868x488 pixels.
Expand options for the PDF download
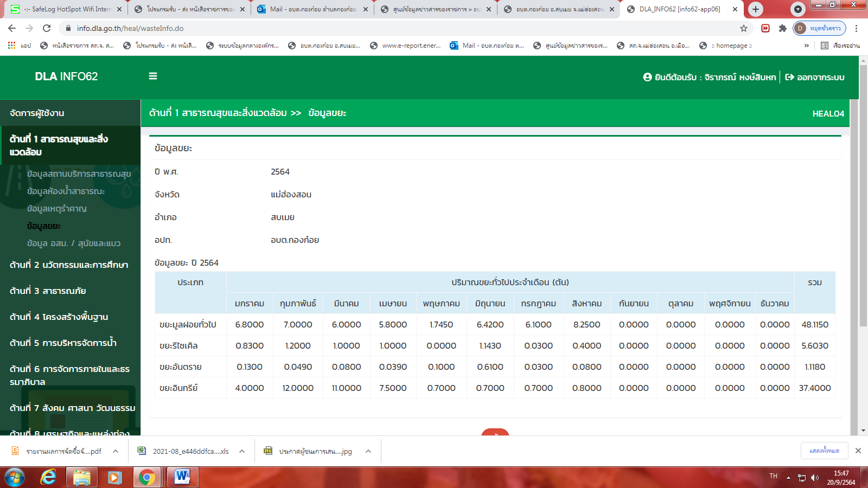point(116,451)
